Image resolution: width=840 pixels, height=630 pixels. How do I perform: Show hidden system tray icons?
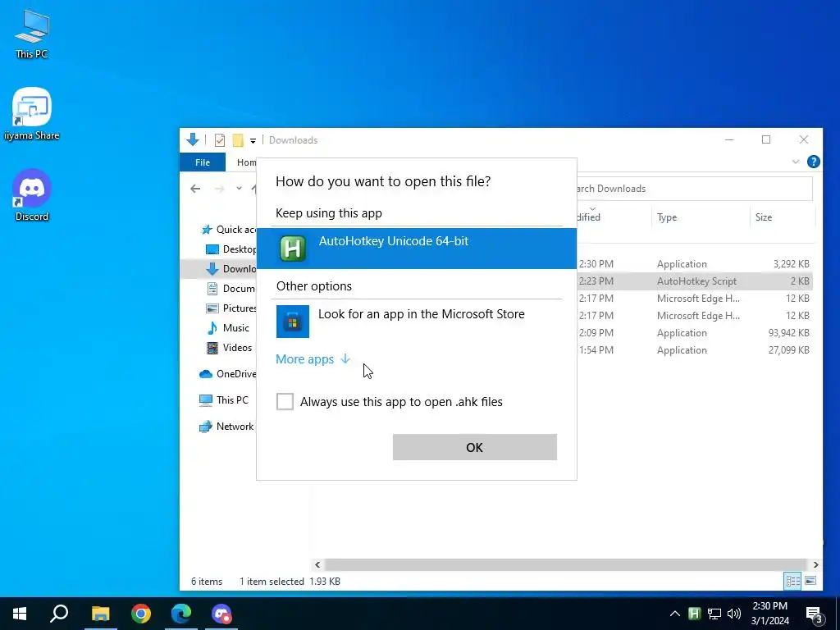675,614
